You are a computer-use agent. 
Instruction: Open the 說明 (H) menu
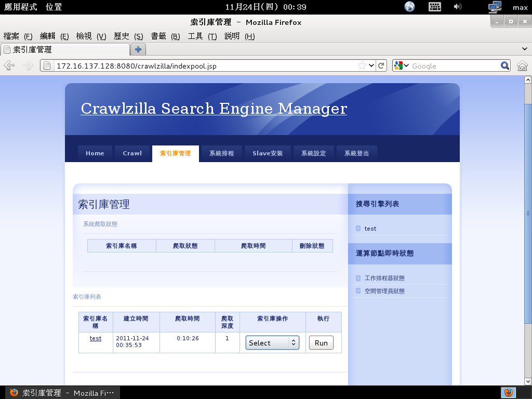[x=240, y=36]
